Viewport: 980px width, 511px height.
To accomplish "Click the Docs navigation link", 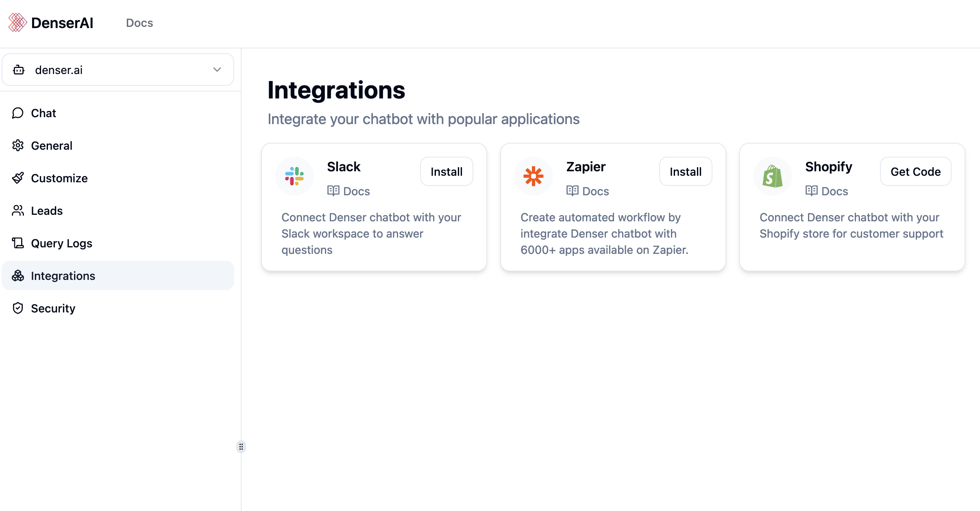I will [139, 22].
